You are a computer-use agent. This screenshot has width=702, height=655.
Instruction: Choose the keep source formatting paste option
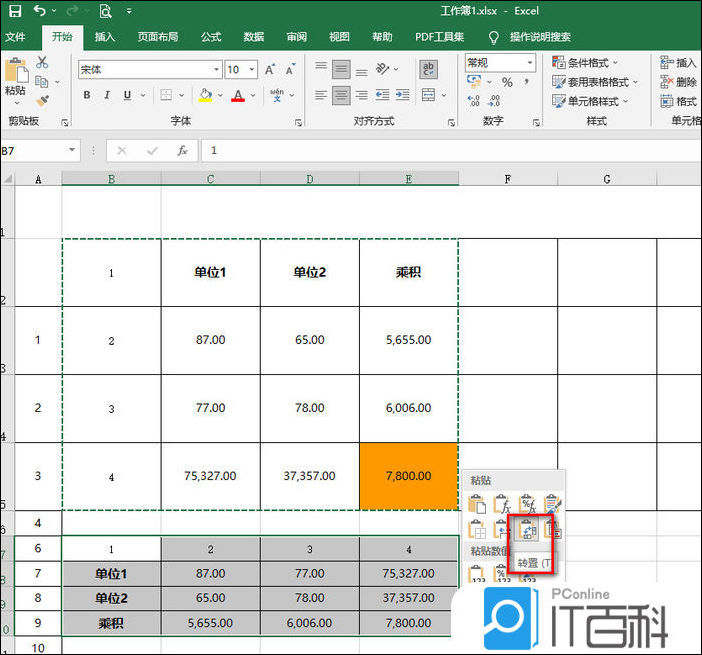click(x=553, y=505)
